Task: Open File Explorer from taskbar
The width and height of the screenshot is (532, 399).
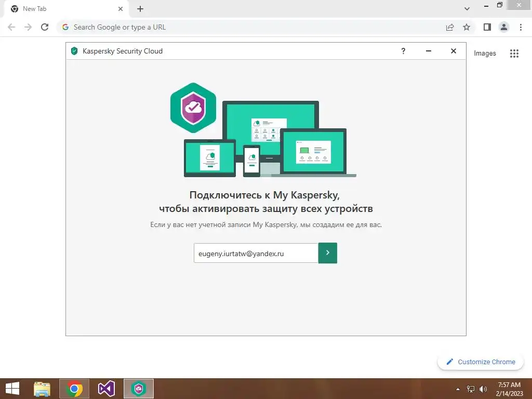Action: [x=42, y=389]
